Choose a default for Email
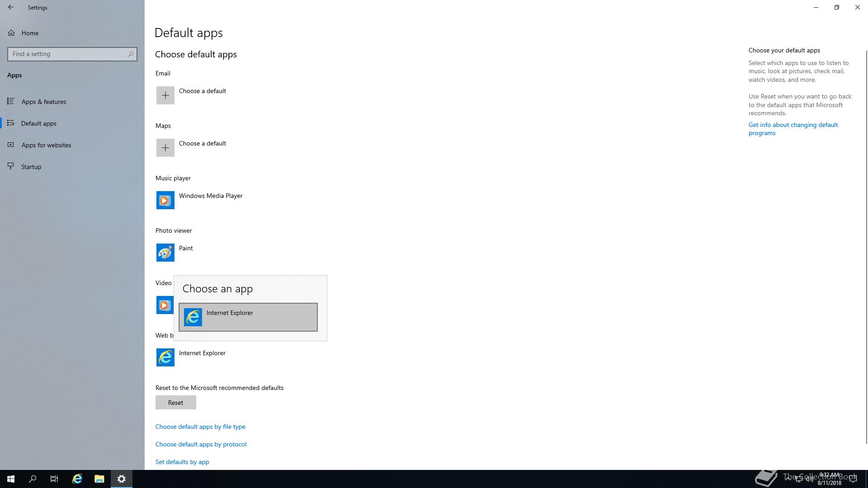The image size is (868, 488). coord(203,91)
